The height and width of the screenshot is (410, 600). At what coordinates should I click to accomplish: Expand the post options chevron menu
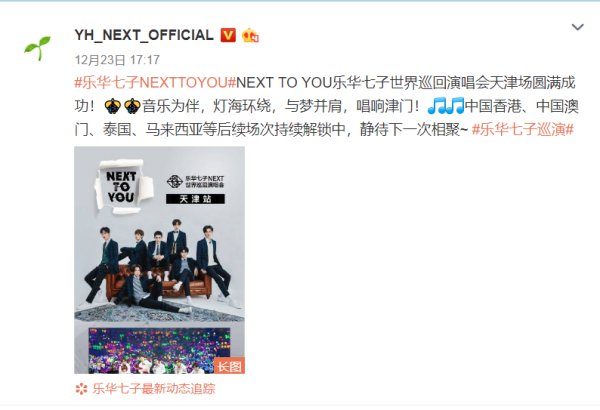pyautogui.click(x=577, y=27)
